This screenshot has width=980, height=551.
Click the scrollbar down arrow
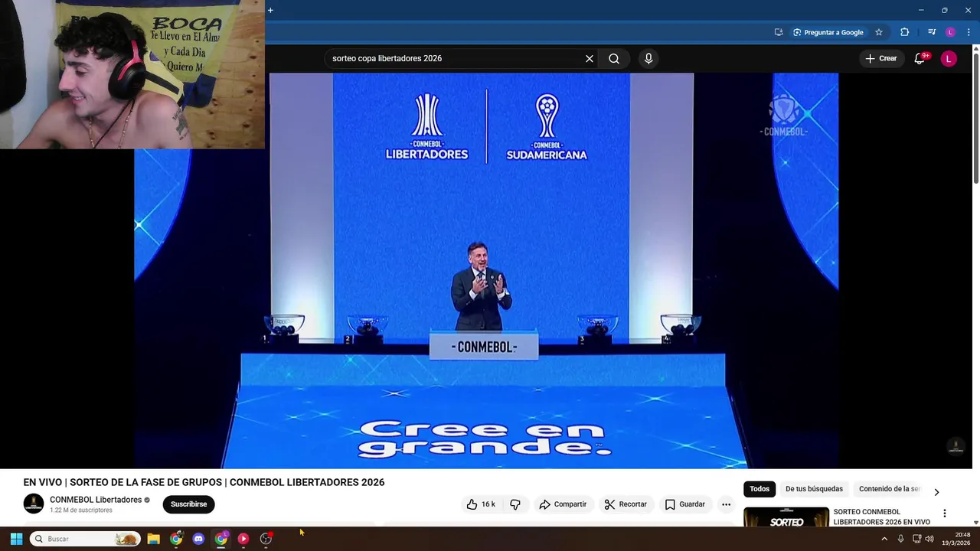tap(975, 523)
